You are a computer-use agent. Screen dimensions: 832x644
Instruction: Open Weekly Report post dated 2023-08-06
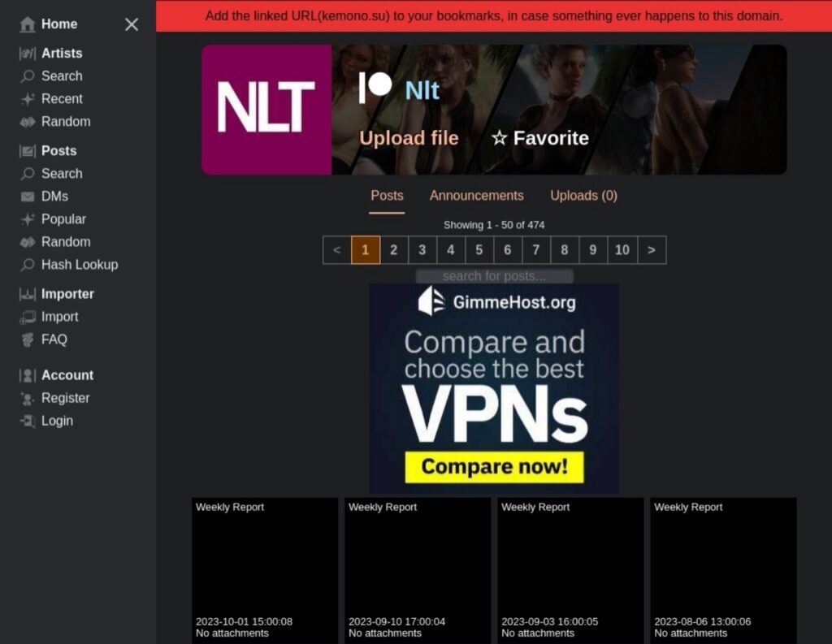coord(723,570)
